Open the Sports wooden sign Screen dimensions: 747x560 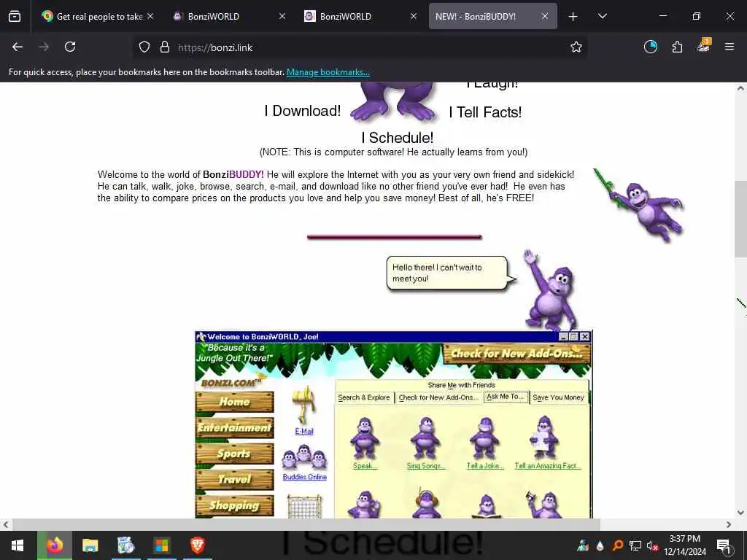tap(234, 454)
